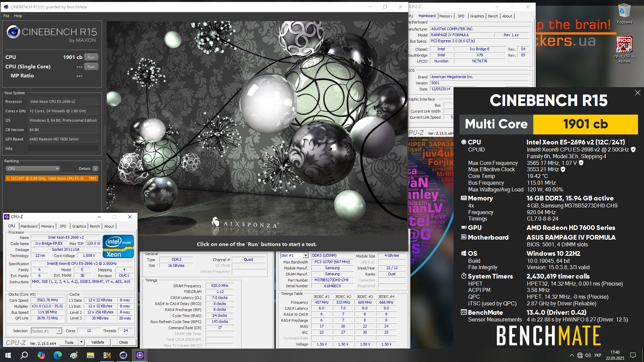Click the Multiplier x31.0 value field
This screenshot has width=644, height=362.
click(47, 306)
